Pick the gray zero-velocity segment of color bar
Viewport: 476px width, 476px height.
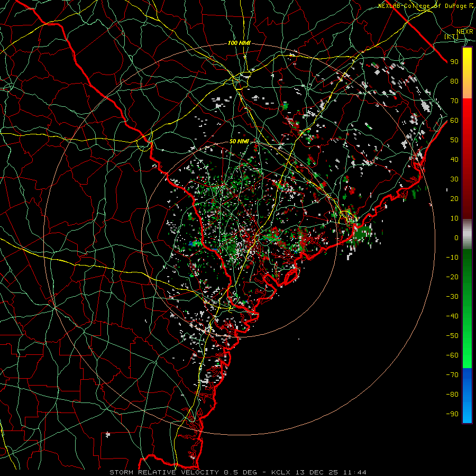coord(467,234)
